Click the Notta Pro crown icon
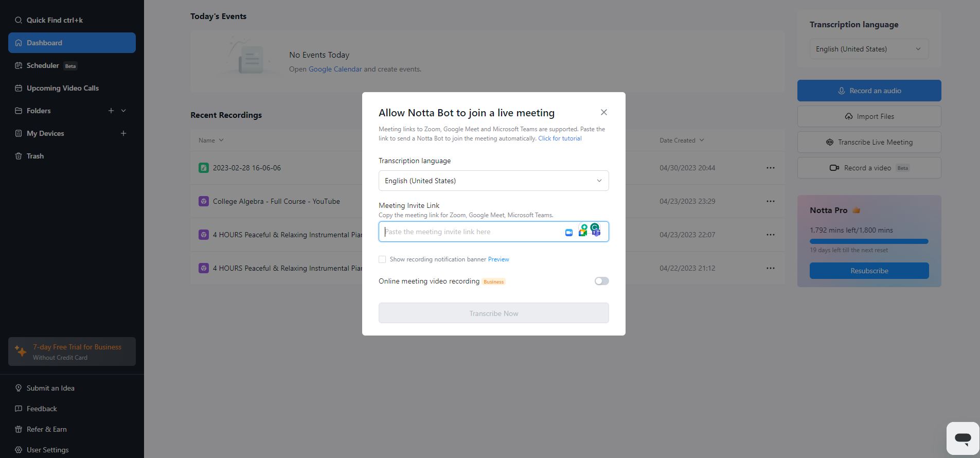 click(857, 210)
